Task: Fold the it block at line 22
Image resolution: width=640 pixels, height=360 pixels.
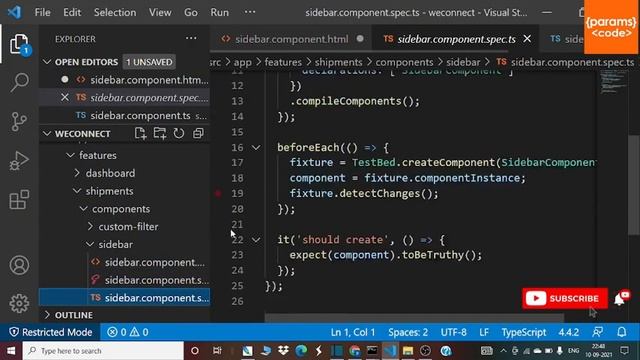Action: (256, 240)
